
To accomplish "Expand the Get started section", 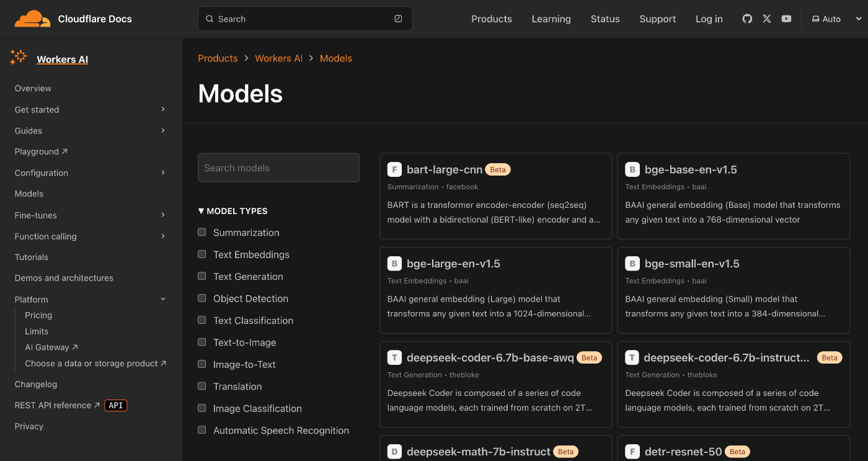I will pos(162,109).
